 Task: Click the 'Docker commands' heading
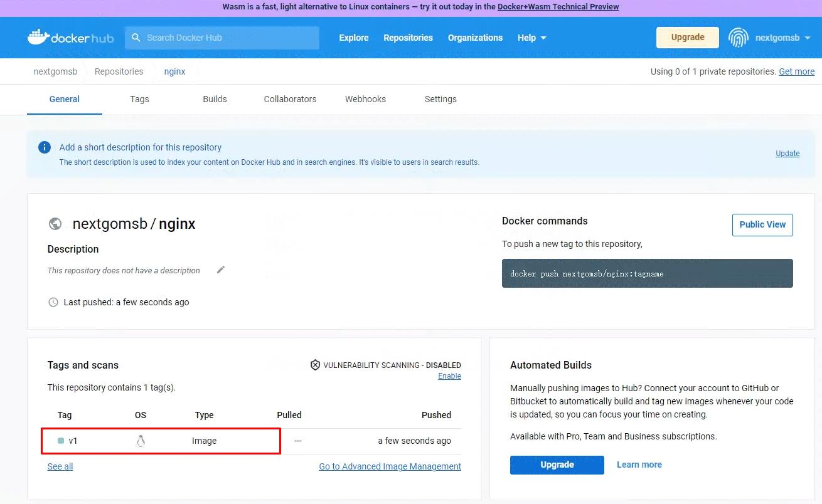click(545, 221)
